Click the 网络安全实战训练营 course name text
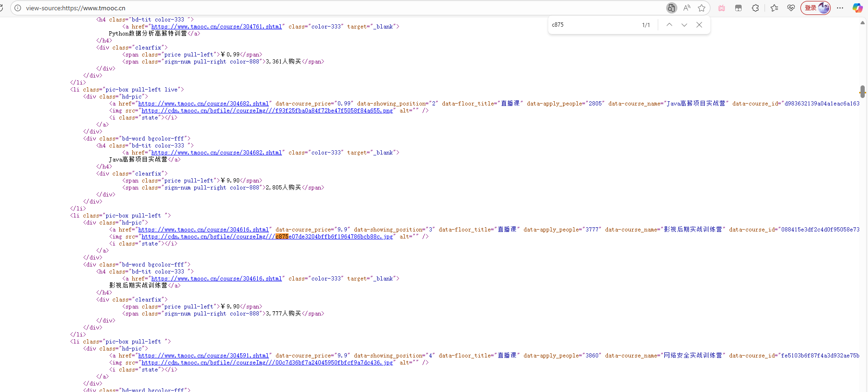868x392 pixels. click(x=693, y=356)
